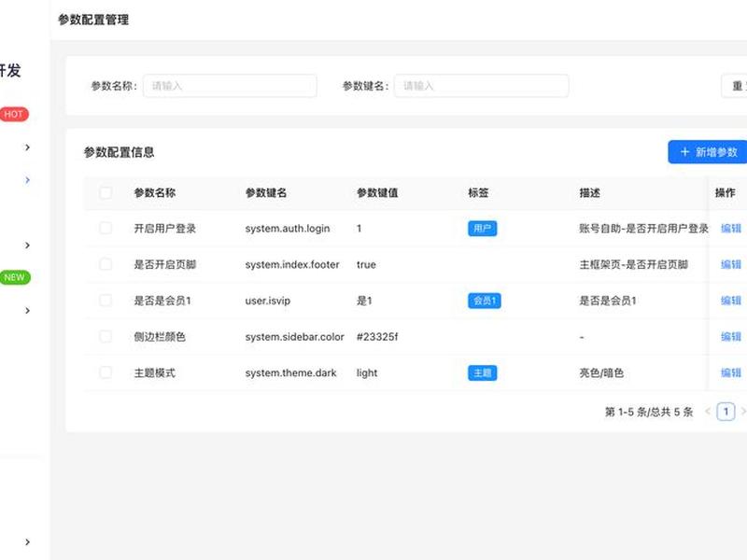This screenshot has width=747, height=560.
Task: Click the 参数配置管理 page title
Action: (x=93, y=20)
